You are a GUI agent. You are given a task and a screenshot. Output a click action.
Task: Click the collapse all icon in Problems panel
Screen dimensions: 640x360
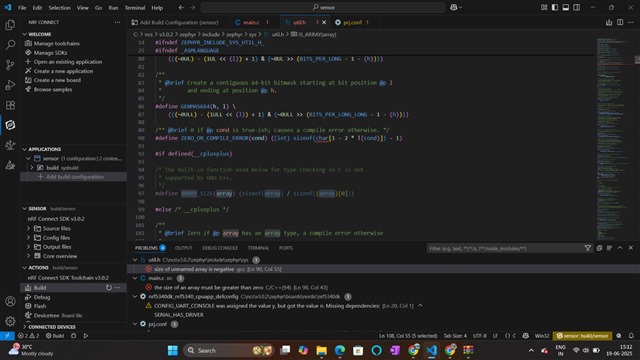click(x=599, y=248)
